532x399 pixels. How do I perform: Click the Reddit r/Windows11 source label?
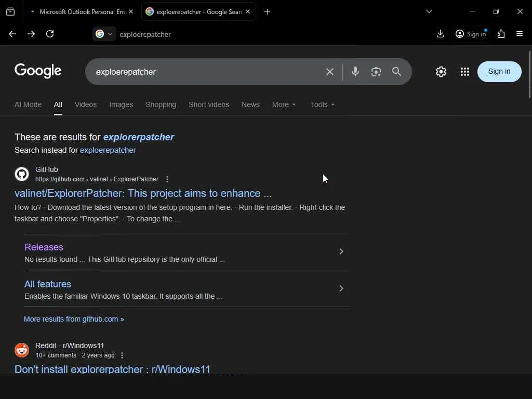70,345
